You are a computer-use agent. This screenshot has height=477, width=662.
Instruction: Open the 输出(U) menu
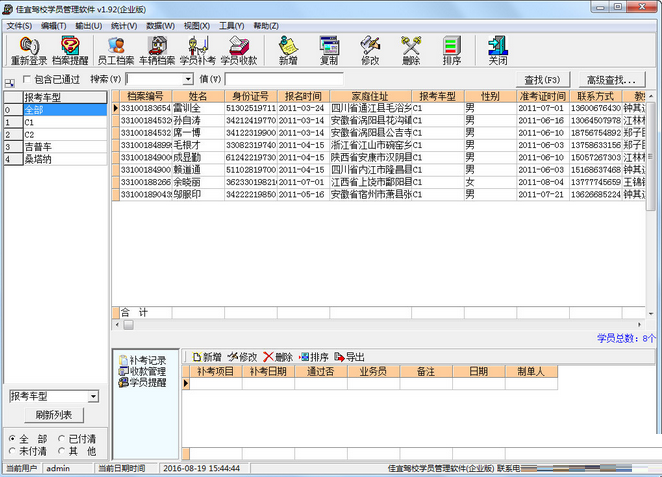point(89,26)
